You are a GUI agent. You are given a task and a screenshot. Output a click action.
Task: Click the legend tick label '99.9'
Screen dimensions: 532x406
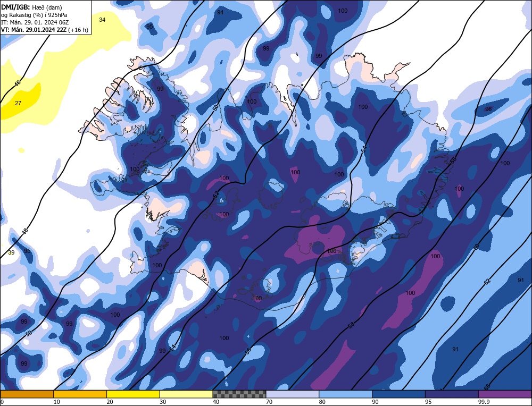[x=484, y=402]
